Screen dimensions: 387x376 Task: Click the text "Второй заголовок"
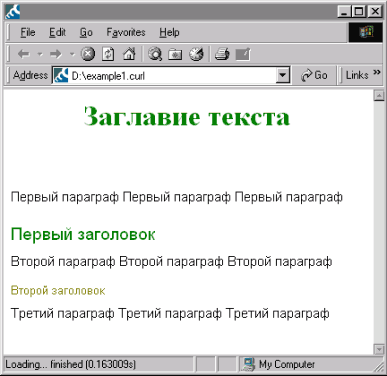pyautogui.click(x=58, y=291)
